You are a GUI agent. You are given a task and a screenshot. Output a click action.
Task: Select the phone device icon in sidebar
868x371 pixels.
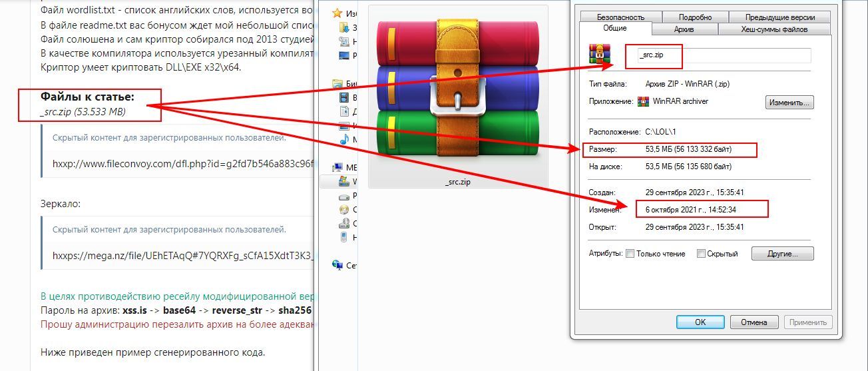coord(344,237)
